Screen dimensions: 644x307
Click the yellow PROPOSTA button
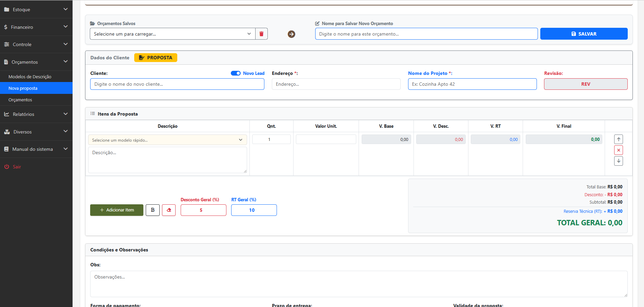156,58
